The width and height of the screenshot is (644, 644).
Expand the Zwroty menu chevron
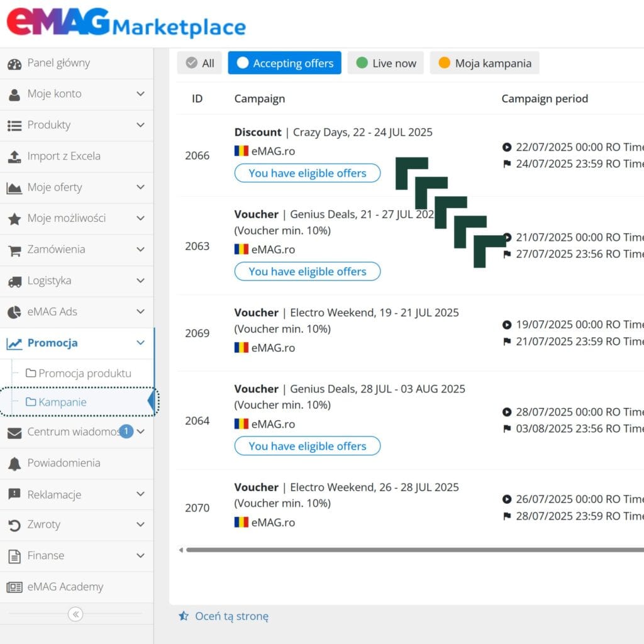[x=140, y=525]
